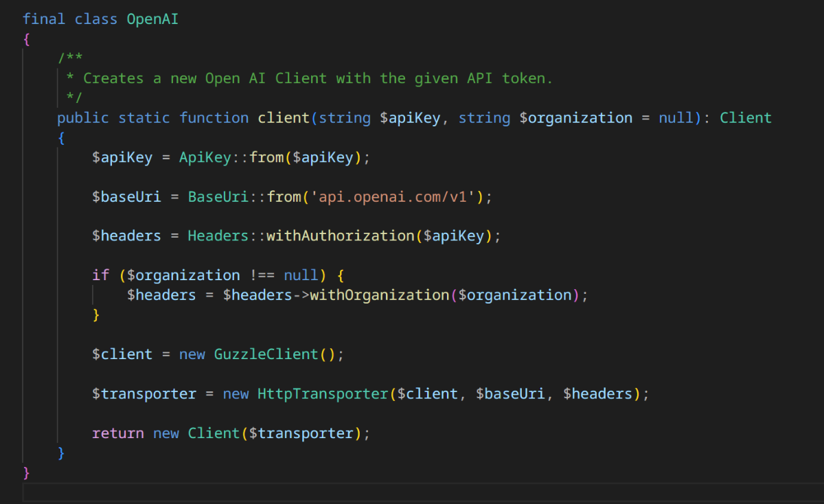Click the final closing brace of the class

click(27, 472)
